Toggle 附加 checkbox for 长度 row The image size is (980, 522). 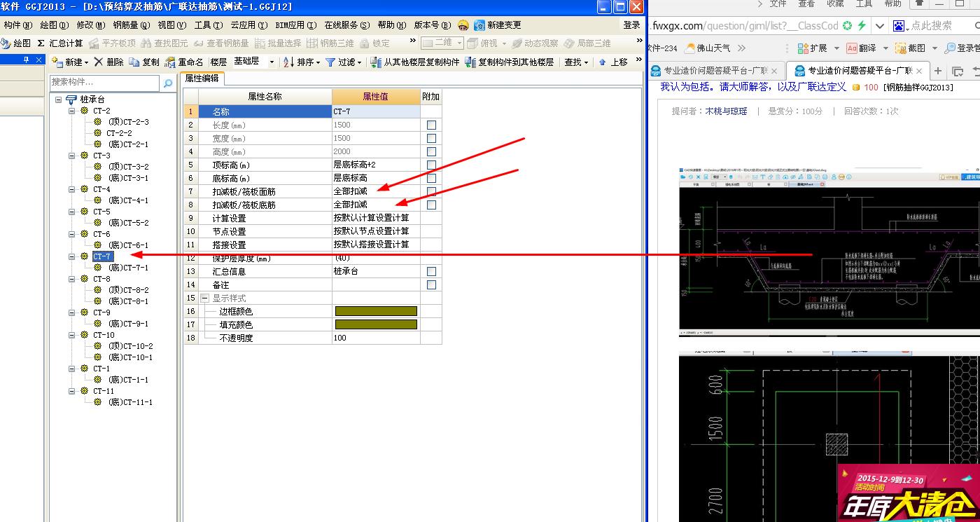coord(431,125)
